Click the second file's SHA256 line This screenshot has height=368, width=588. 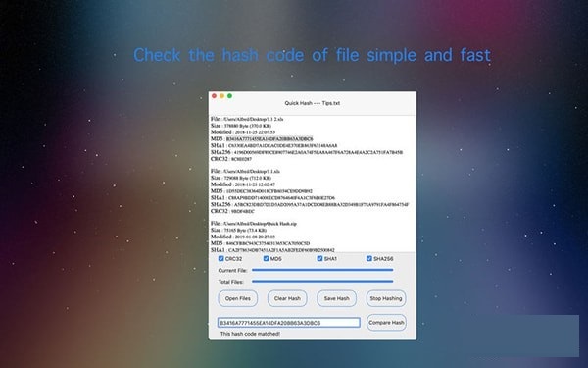click(310, 204)
